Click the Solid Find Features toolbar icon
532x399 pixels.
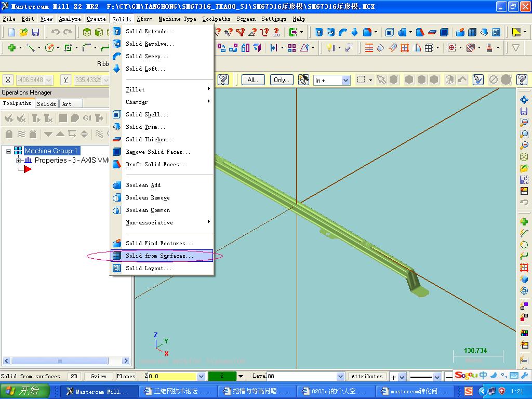pyautogui.click(x=460, y=32)
